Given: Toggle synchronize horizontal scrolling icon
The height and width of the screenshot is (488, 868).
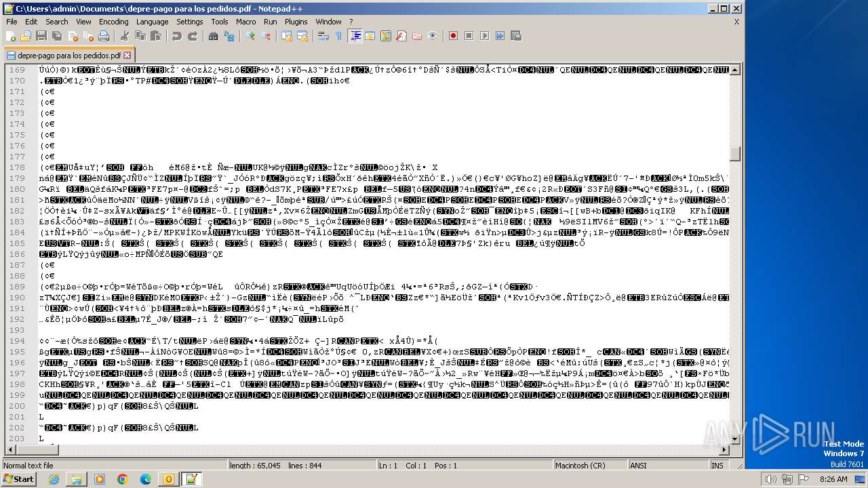Looking at the screenshot, I should (x=302, y=36).
